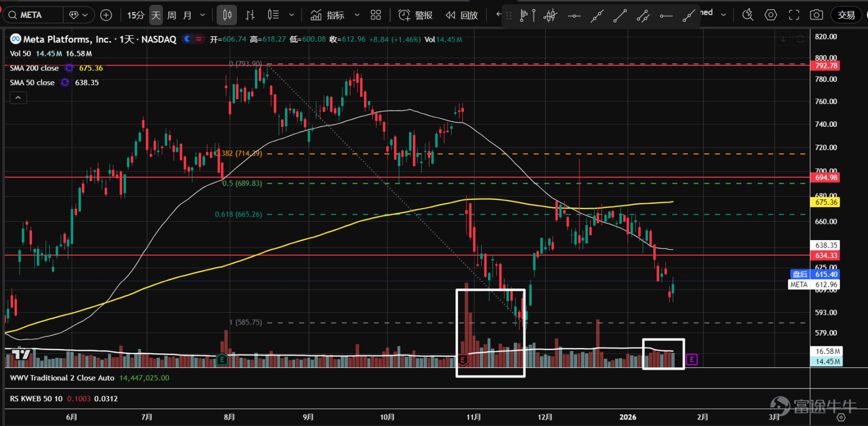This screenshot has width=868, height=426.
Task: Create a 警报 alert
Action: (416, 15)
